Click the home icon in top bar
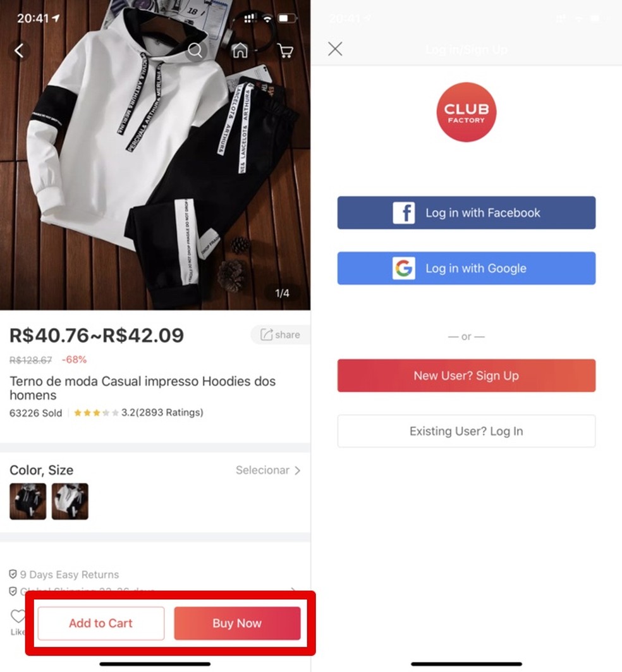Image resolution: width=622 pixels, height=672 pixels. click(240, 50)
